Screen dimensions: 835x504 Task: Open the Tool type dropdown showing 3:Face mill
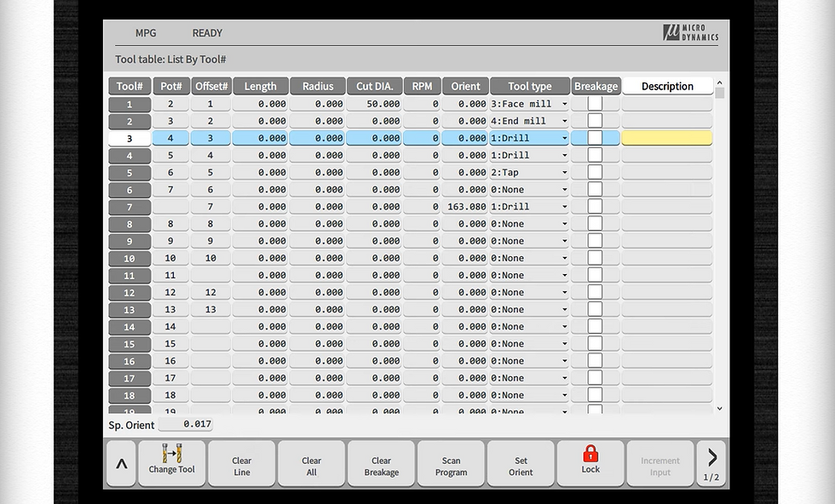coord(562,103)
